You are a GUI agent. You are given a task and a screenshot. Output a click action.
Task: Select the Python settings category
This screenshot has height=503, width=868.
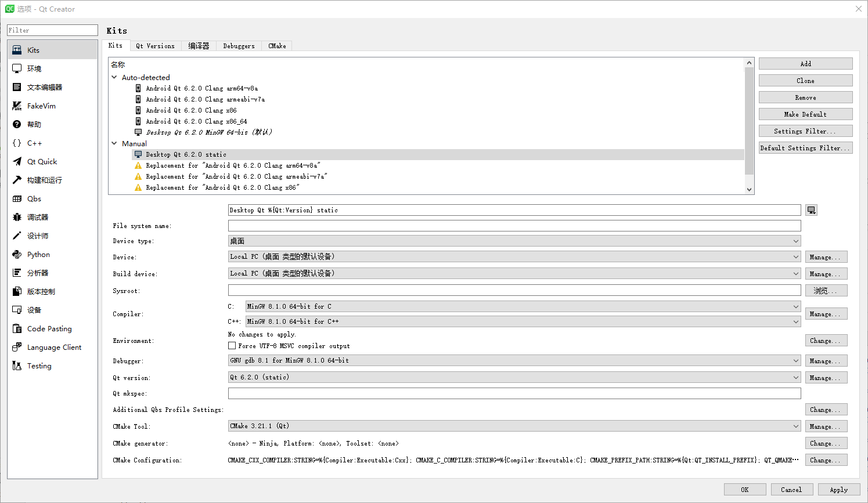pos(37,254)
